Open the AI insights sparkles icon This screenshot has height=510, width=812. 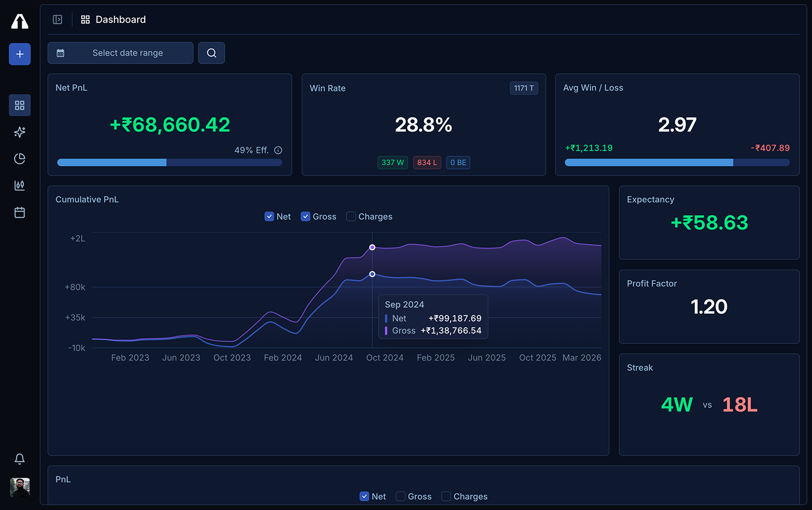pyautogui.click(x=19, y=132)
